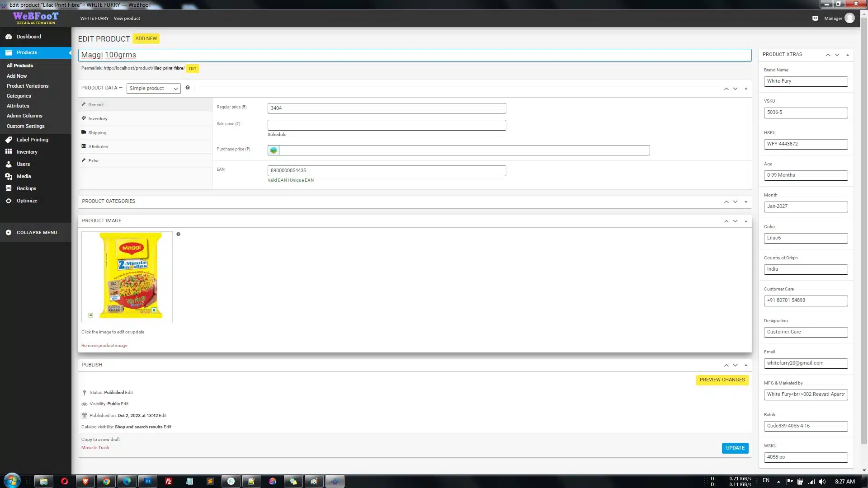The width and height of the screenshot is (868, 488).
Task: Click the icon in the Purchase price field
Action: coord(274,150)
